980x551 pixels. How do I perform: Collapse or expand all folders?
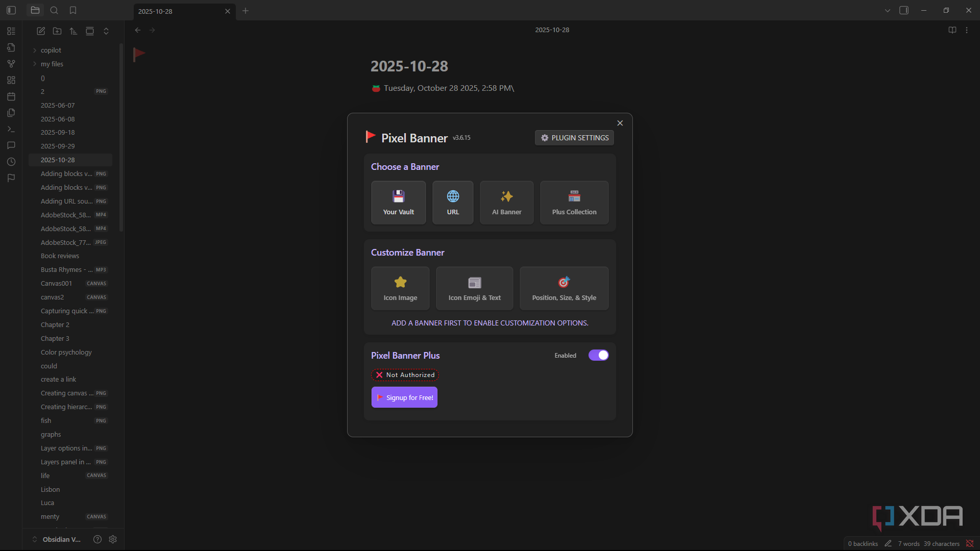[x=106, y=31]
